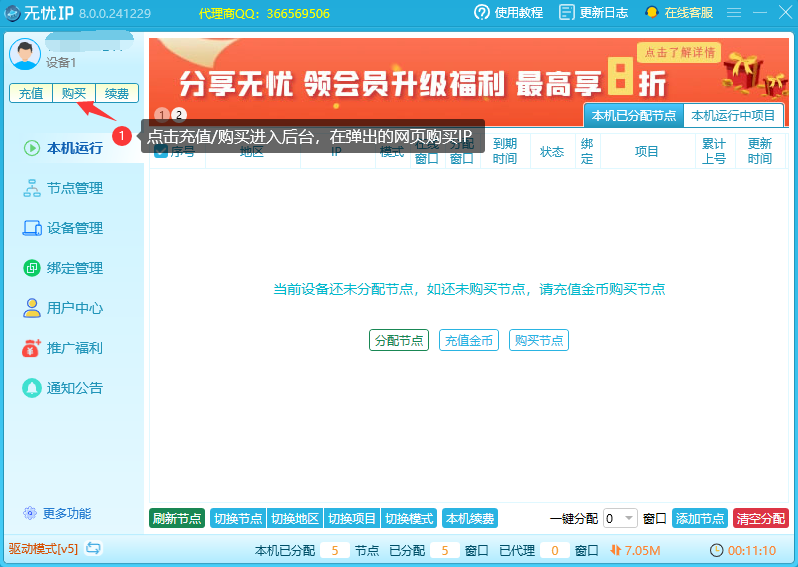Click the 已代理 window count 0
The image size is (798, 567).
click(x=555, y=550)
